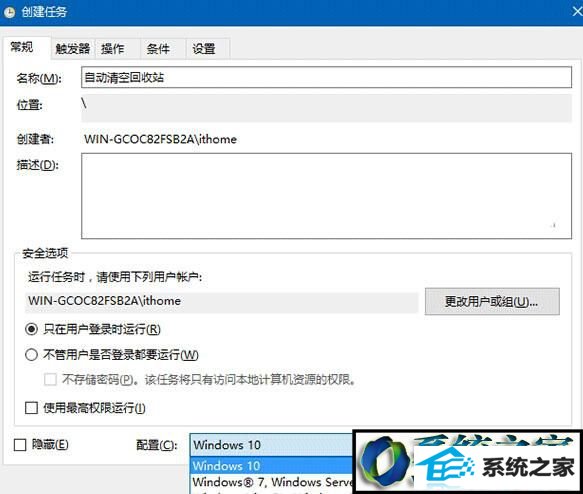Click the 名称 input field
The image size is (583, 494).
326,77
